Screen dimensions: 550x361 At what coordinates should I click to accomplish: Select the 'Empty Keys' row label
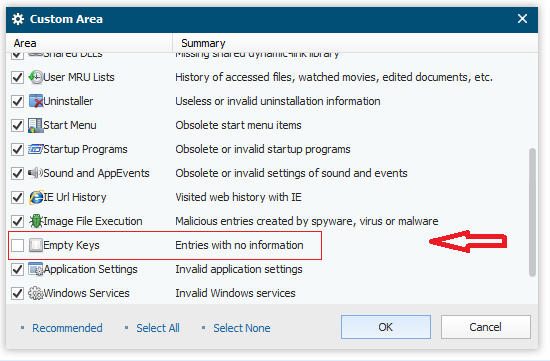(x=71, y=245)
